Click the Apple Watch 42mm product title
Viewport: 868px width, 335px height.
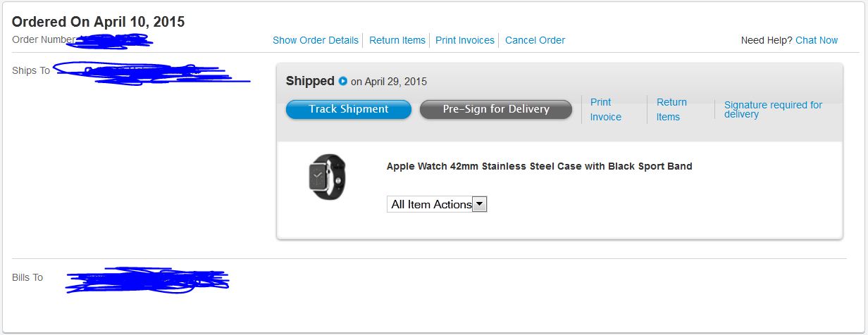coord(539,166)
